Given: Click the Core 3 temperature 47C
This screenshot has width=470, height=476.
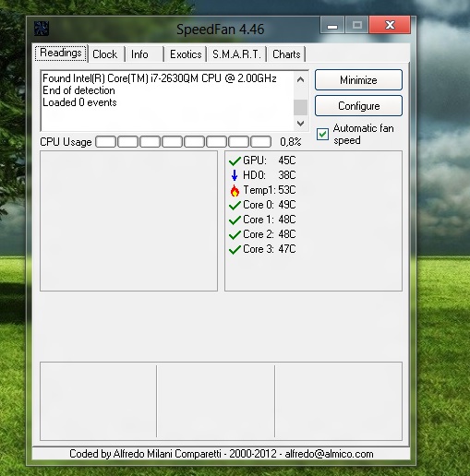Looking at the screenshot, I should pyautogui.click(x=287, y=249).
